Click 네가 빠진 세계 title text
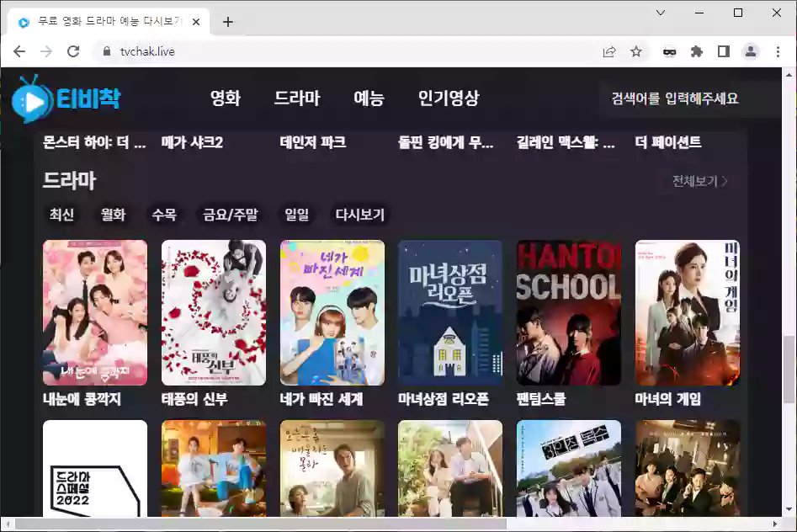Image resolution: width=797 pixels, height=532 pixels. pos(321,399)
